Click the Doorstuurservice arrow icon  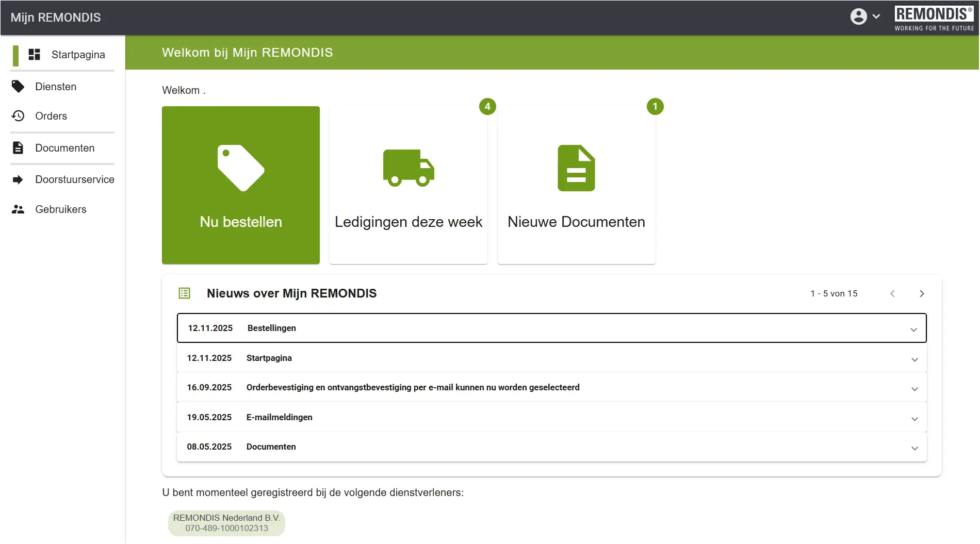coord(18,179)
